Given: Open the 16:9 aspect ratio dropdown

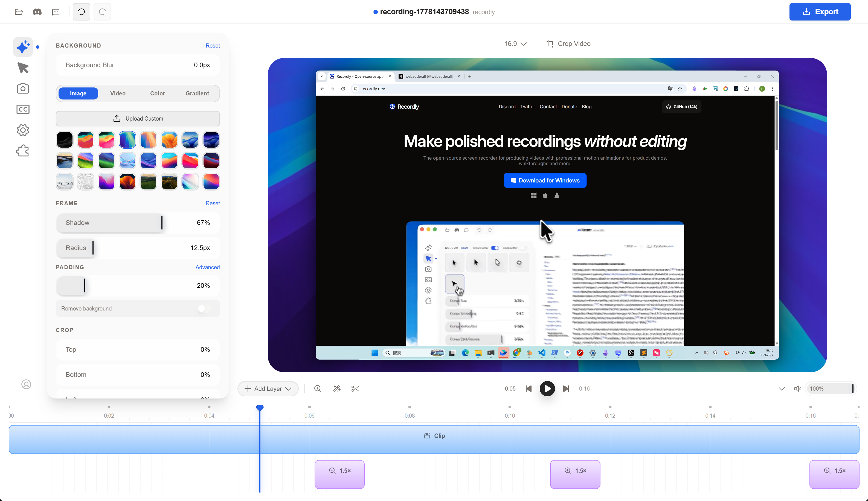Looking at the screenshot, I should pyautogui.click(x=515, y=44).
